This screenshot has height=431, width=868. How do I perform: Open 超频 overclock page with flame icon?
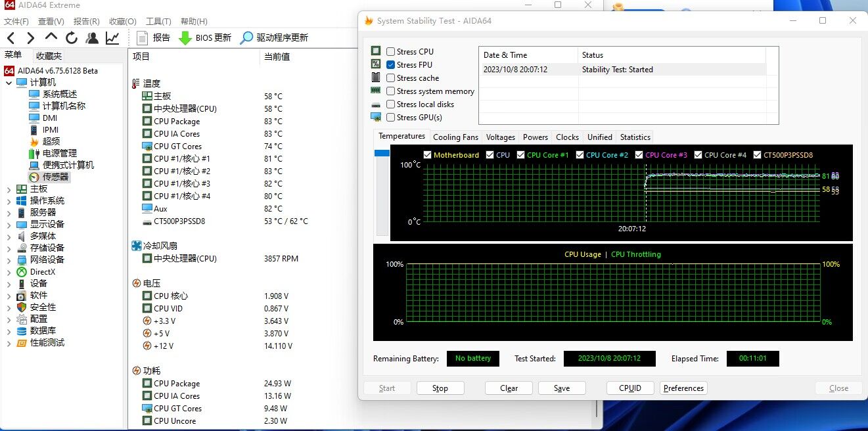45,141
